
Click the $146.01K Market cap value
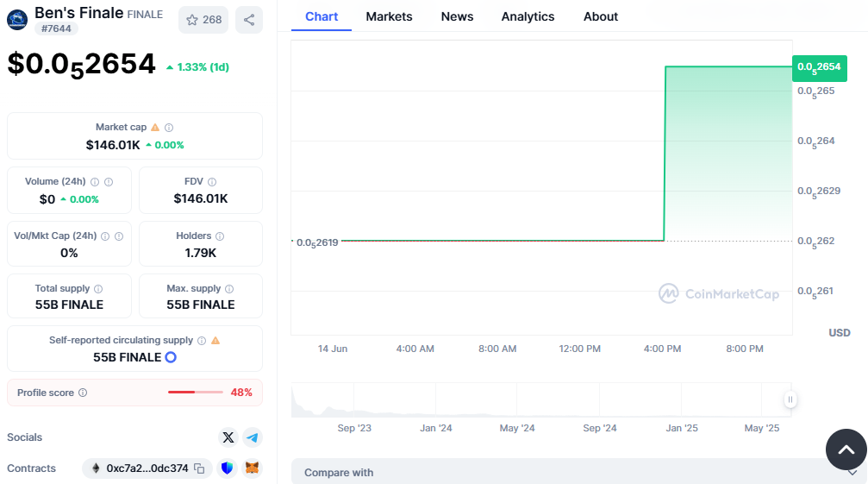[x=113, y=145]
